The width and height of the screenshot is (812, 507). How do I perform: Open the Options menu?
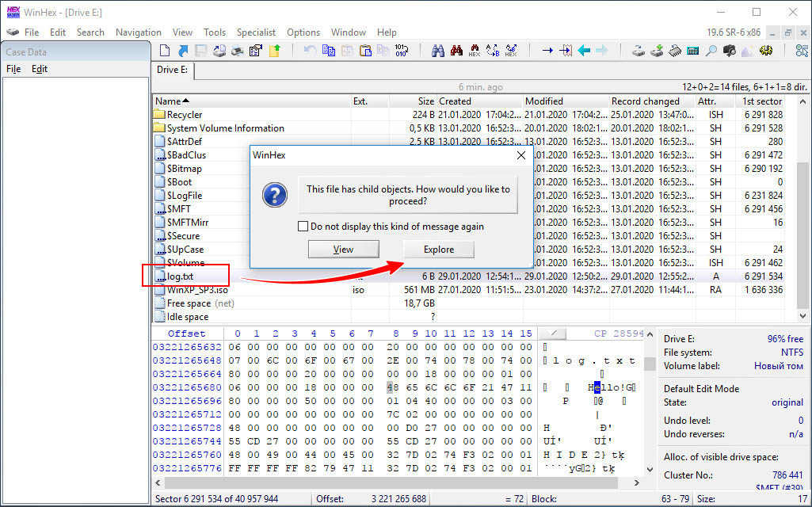pos(303,32)
